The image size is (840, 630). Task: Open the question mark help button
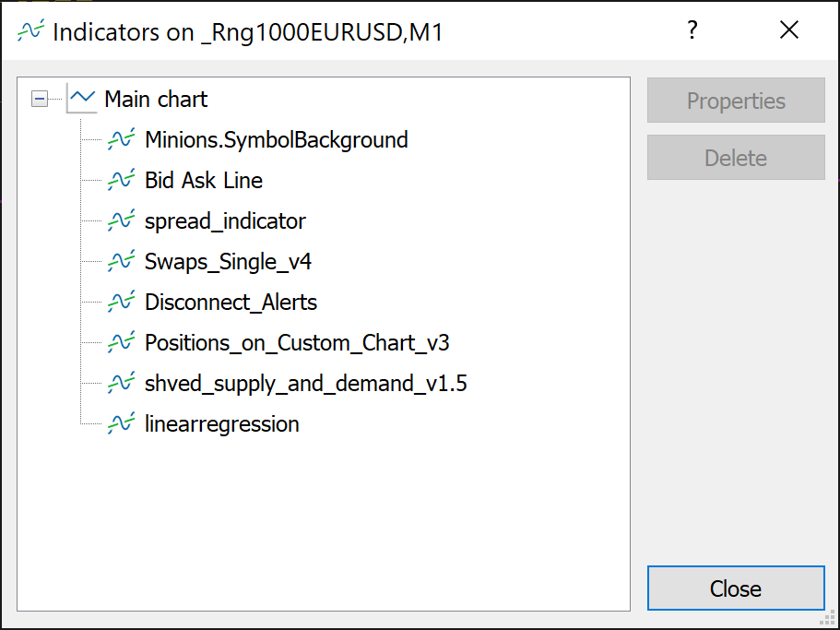[692, 30]
